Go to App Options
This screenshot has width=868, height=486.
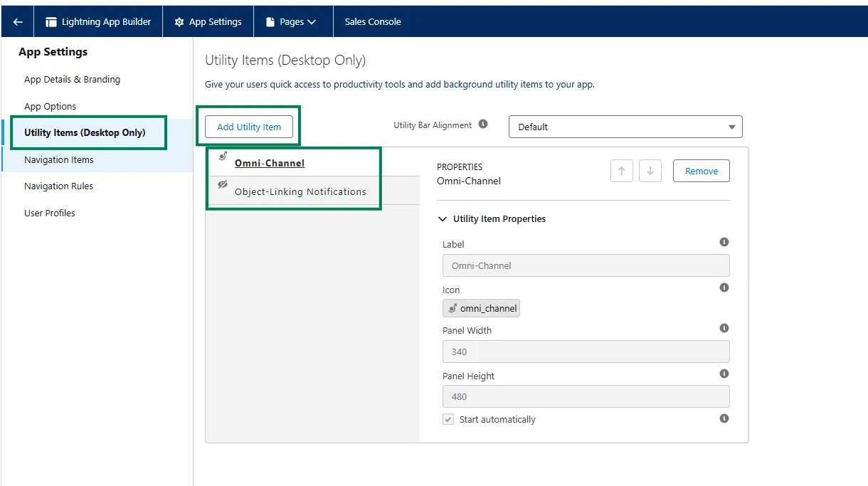coord(50,107)
